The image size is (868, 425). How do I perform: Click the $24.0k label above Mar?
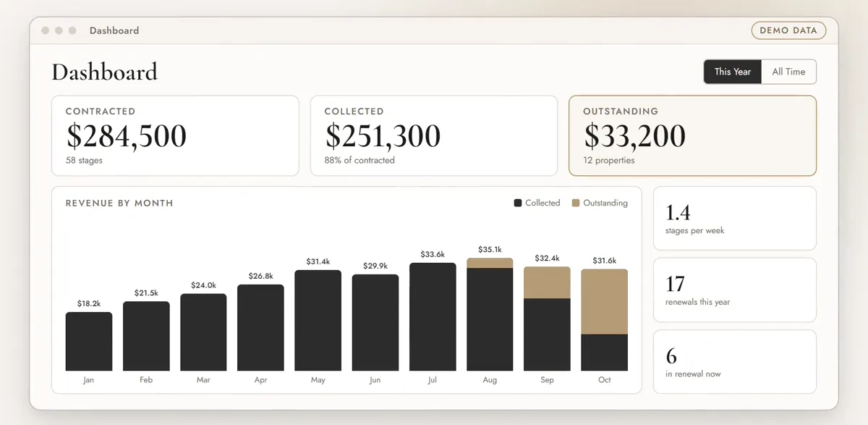tap(203, 285)
